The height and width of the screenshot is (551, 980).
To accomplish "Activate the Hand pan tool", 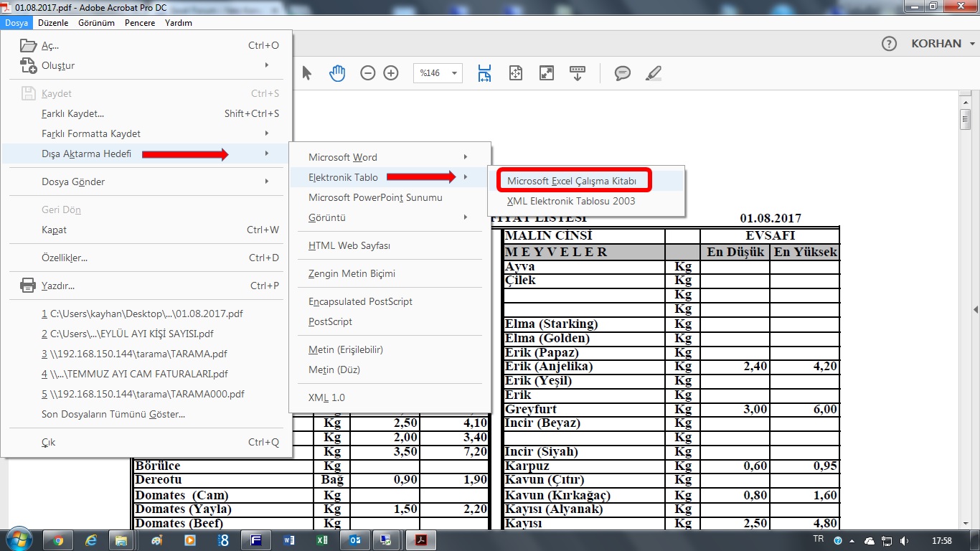I will click(x=337, y=73).
